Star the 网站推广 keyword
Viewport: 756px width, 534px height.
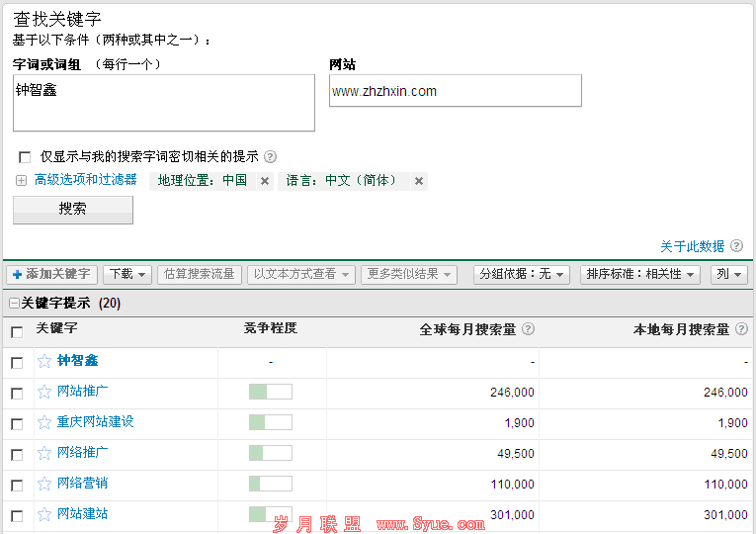click(44, 392)
